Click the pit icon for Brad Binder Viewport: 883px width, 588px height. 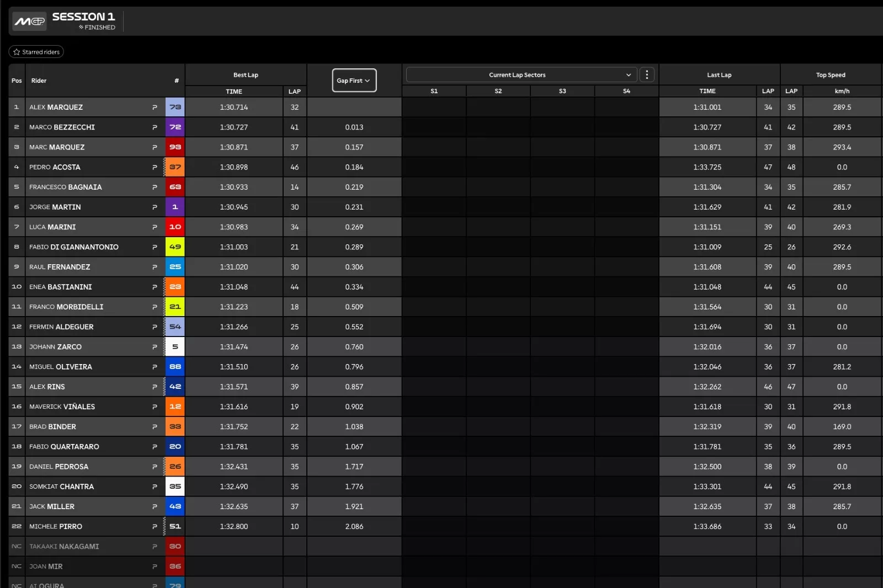(x=155, y=427)
